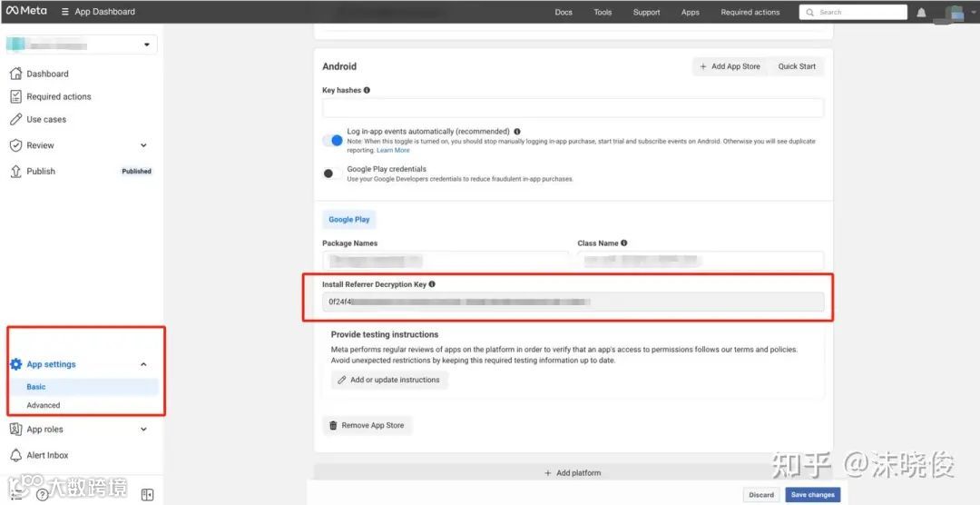Click the App settings gear icon
This screenshot has width=980, height=505.
pos(16,364)
